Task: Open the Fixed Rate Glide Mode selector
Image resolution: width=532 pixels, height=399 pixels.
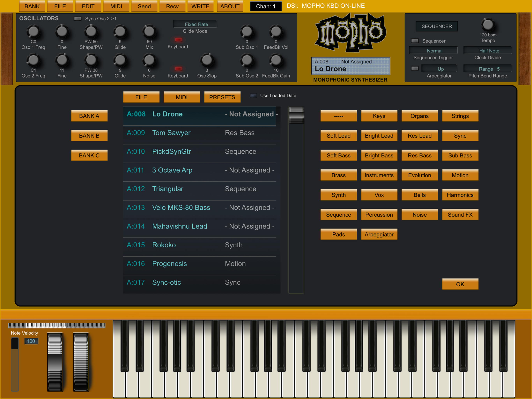Action: (195, 24)
